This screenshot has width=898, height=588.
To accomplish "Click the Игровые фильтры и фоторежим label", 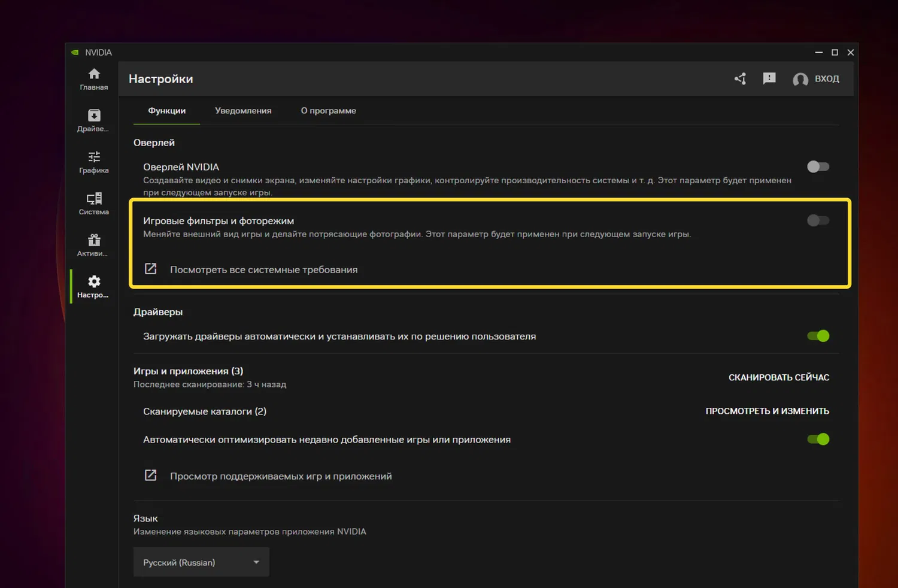I will (219, 221).
